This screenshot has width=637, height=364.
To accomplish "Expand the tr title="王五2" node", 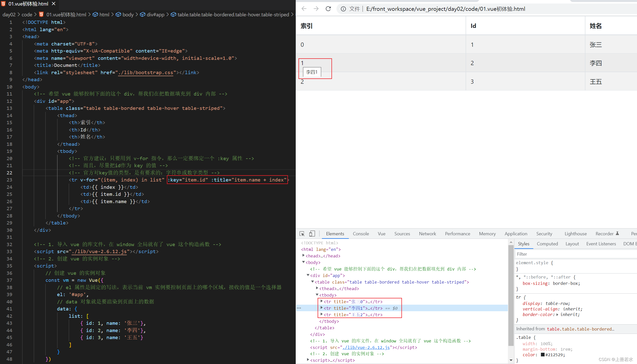I will click(321, 314).
